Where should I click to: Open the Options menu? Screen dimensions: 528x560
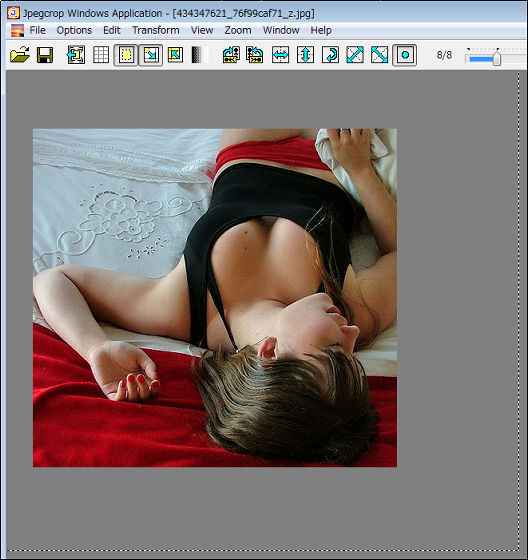pos(74,30)
